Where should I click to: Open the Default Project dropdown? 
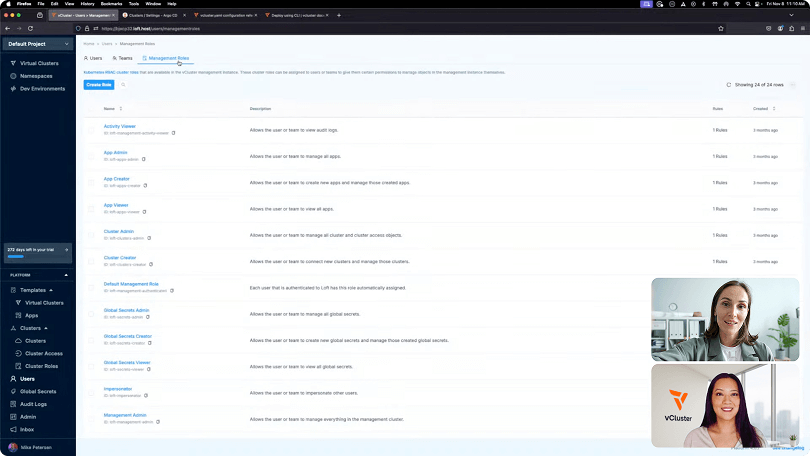pyautogui.click(x=37, y=44)
